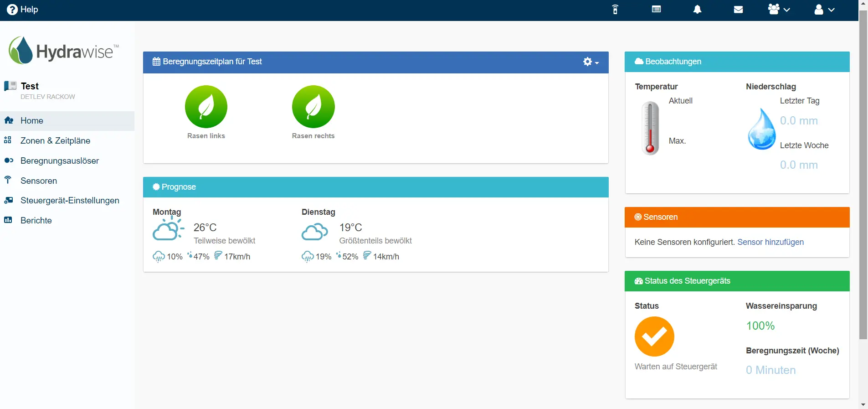The image size is (868, 409).
Task: Open the customers group dropdown menu
Action: point(779,10)
